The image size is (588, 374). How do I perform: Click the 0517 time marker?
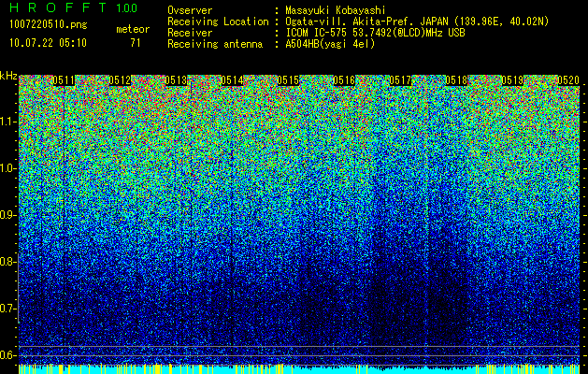[400, 80]
